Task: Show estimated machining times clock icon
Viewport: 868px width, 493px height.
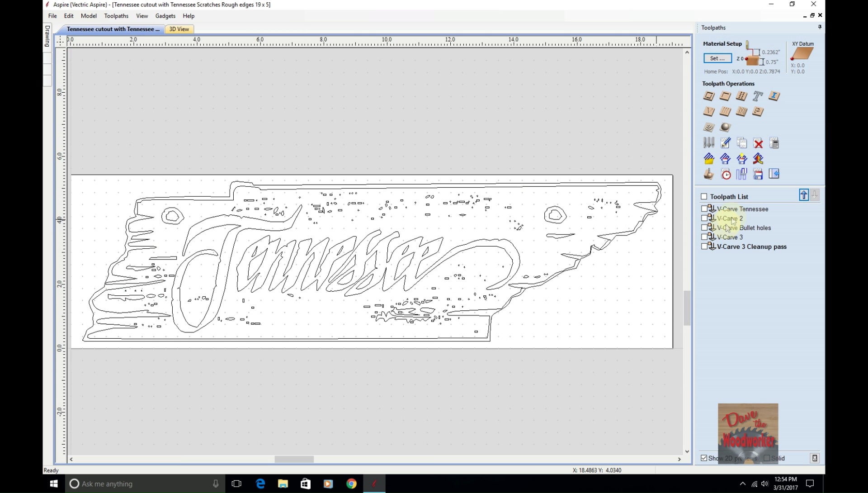Action: point(725,174)
